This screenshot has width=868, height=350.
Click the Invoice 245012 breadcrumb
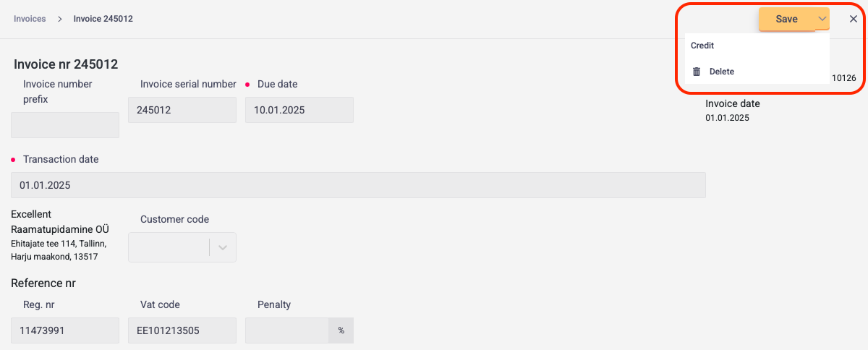[x=103, y=19]
